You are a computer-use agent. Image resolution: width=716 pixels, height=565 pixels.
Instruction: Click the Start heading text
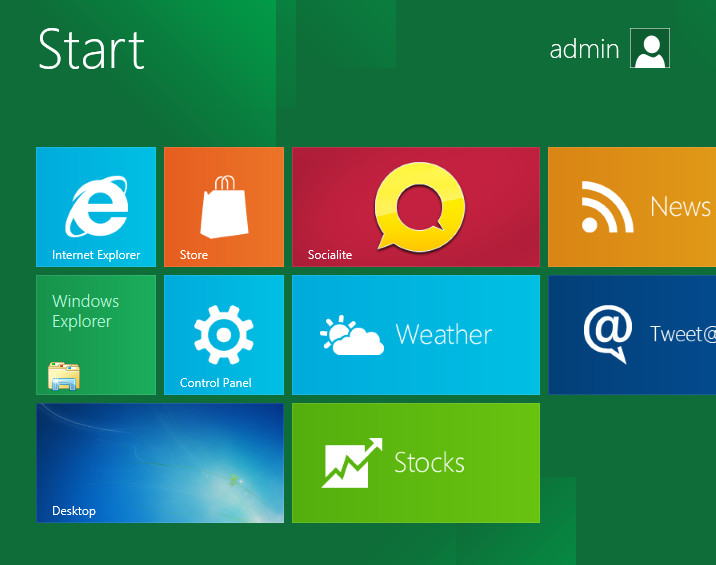pyautogui.click(x=91, y=49)
